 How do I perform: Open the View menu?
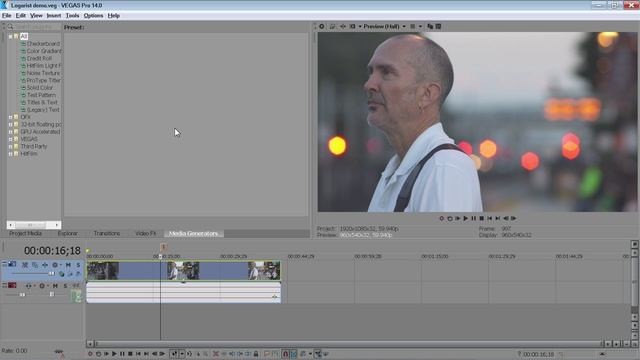36,16
